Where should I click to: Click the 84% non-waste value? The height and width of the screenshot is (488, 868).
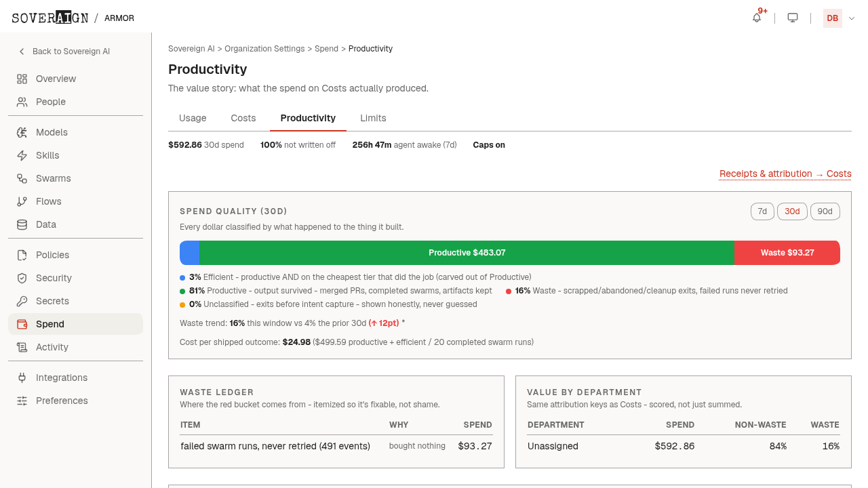[778, 446]
